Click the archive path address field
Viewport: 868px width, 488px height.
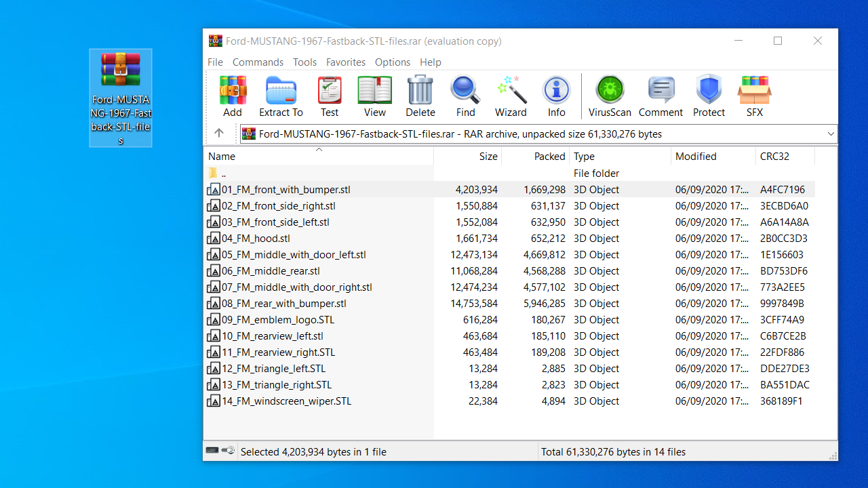(539, 134)
